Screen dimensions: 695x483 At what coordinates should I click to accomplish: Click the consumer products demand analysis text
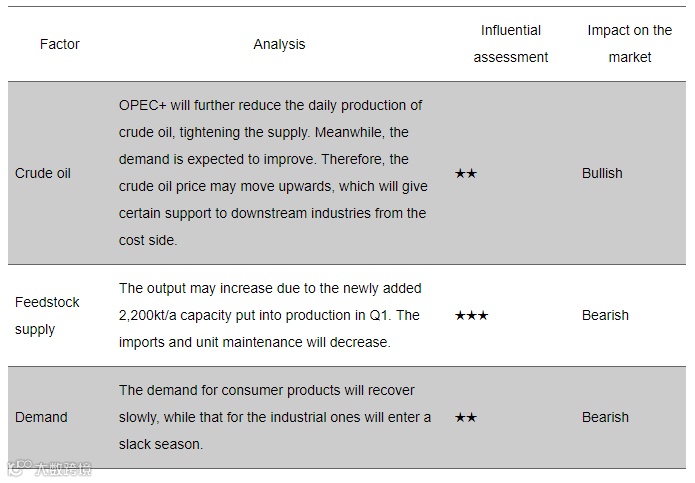[275, 417]
